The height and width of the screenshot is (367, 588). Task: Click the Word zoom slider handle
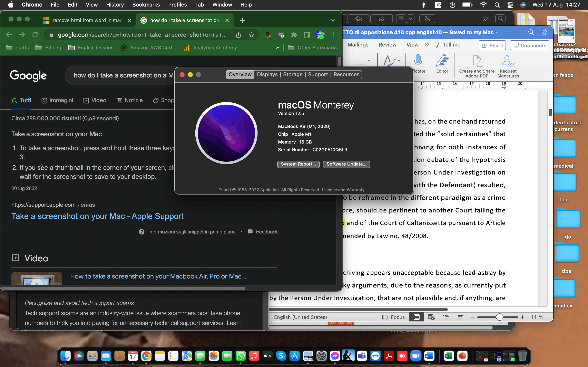[x=499, y=317]
